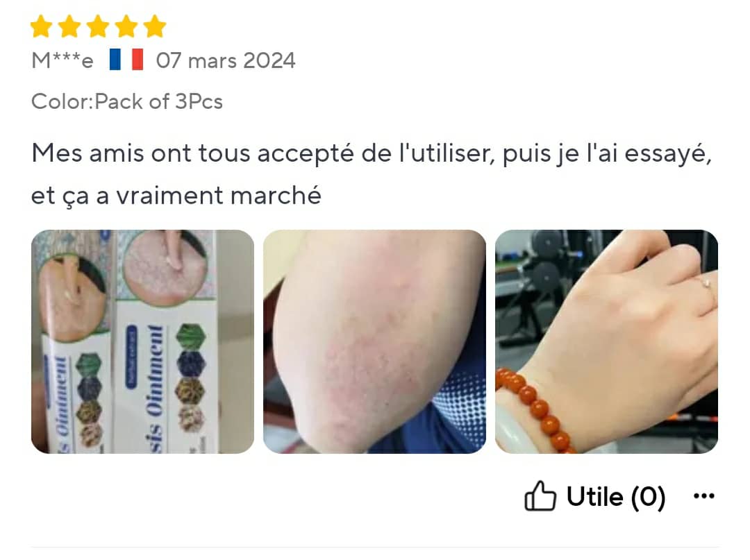Select the second yellow rating star
Screen dimensions: 750x560
point(69,26)
